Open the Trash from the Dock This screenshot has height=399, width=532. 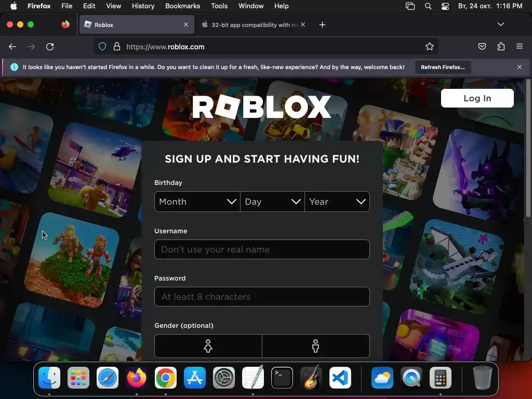coord(483,378)
